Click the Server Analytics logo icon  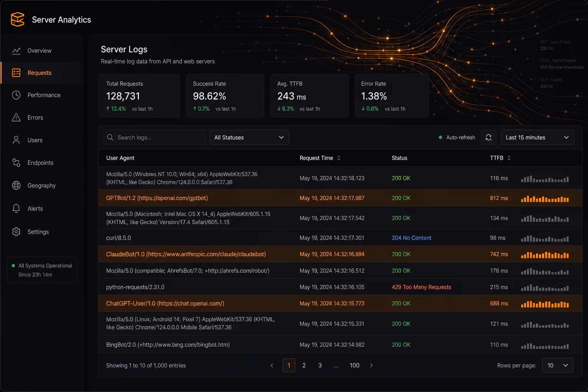tap(18, 20)
